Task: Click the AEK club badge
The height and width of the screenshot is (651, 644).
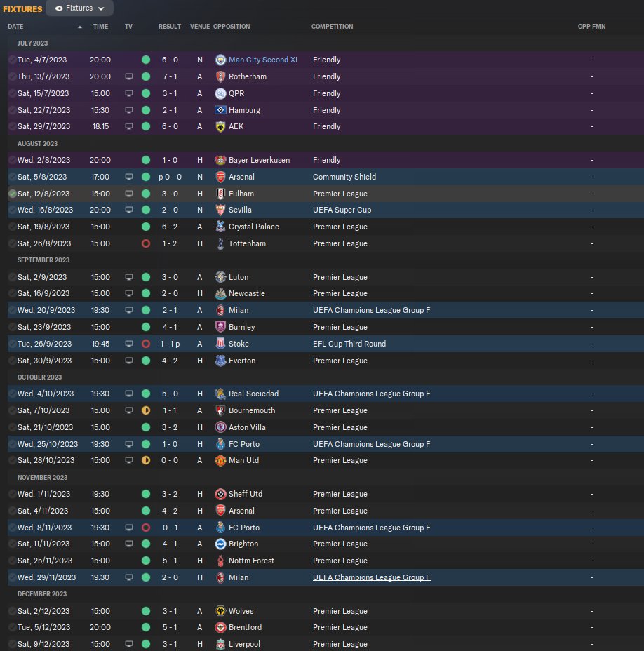Action: point(220,127)
